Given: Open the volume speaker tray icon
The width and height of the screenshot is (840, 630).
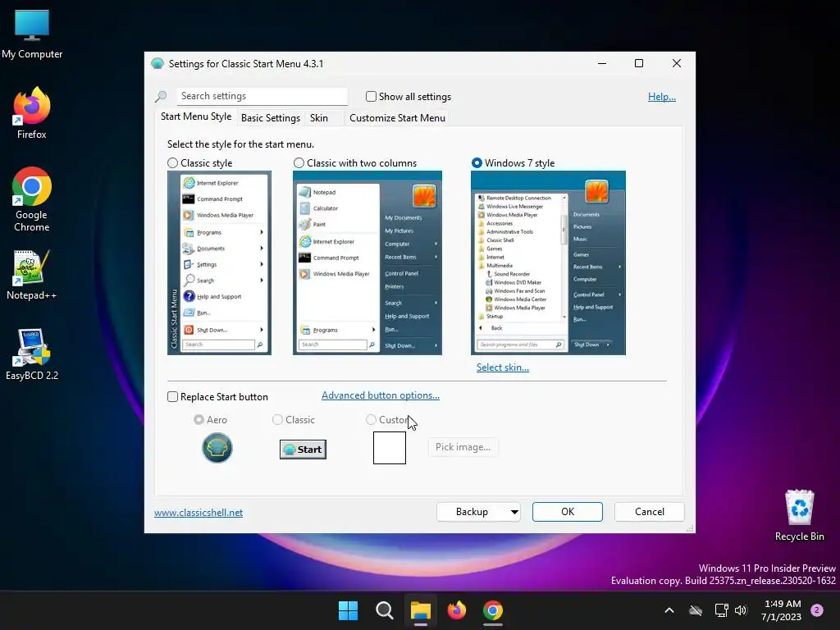Looking at the screenshot, I should coord(741,610).
